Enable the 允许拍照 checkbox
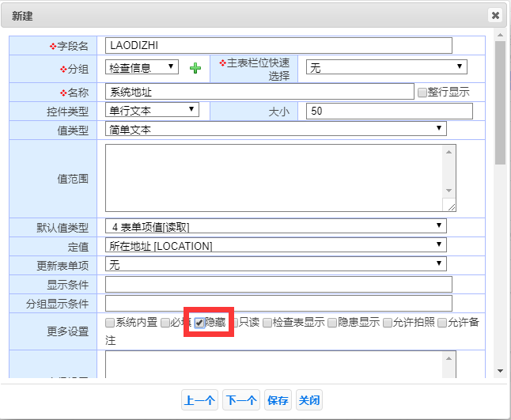 click(387, 323)
